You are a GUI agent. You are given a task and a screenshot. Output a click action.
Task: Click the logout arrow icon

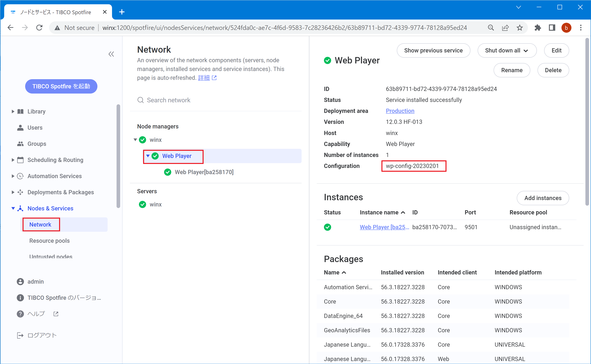(x=20, y=335)
